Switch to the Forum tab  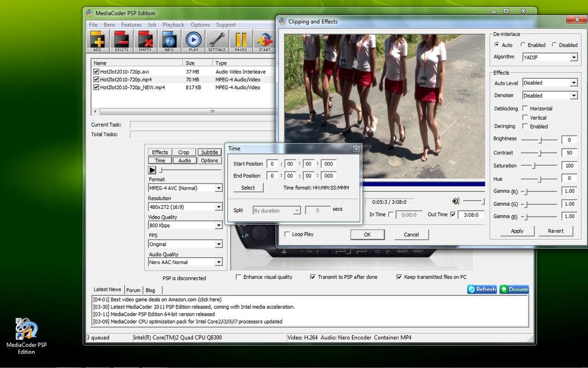pyautogui.click(x=133, y=290)
